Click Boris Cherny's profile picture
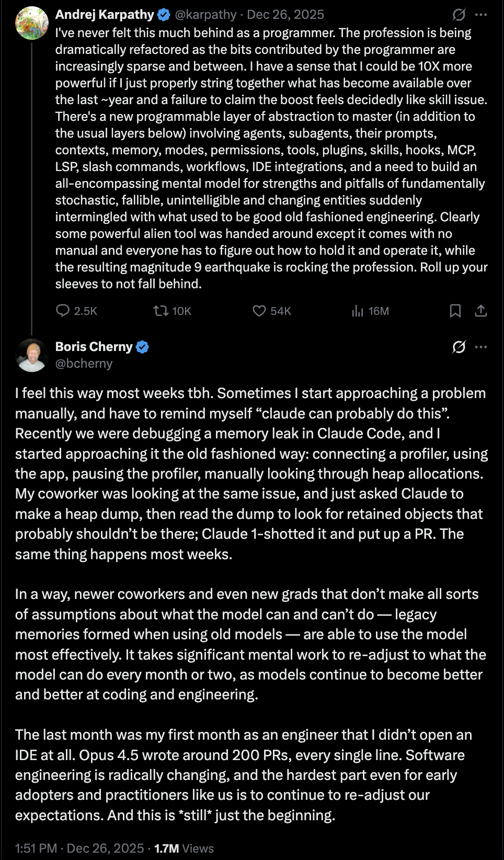Screen dimensions: 504x860 point(32,356)
